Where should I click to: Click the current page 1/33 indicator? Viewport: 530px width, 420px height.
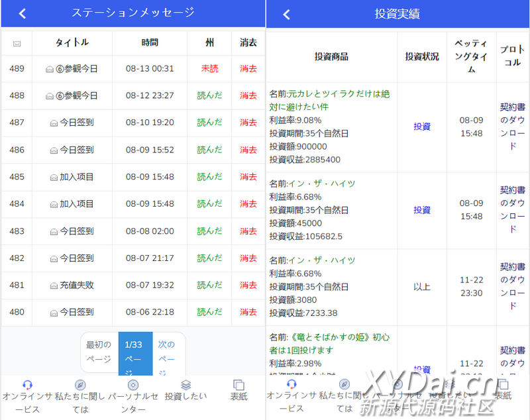pyautogui.click(x=135, y=352)
